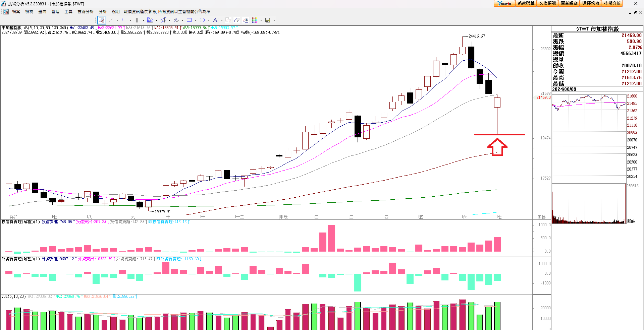This screenshot has height=330, width=644.
Task: Expand rectangle shape tool dropdown
Action: (196, 20)
